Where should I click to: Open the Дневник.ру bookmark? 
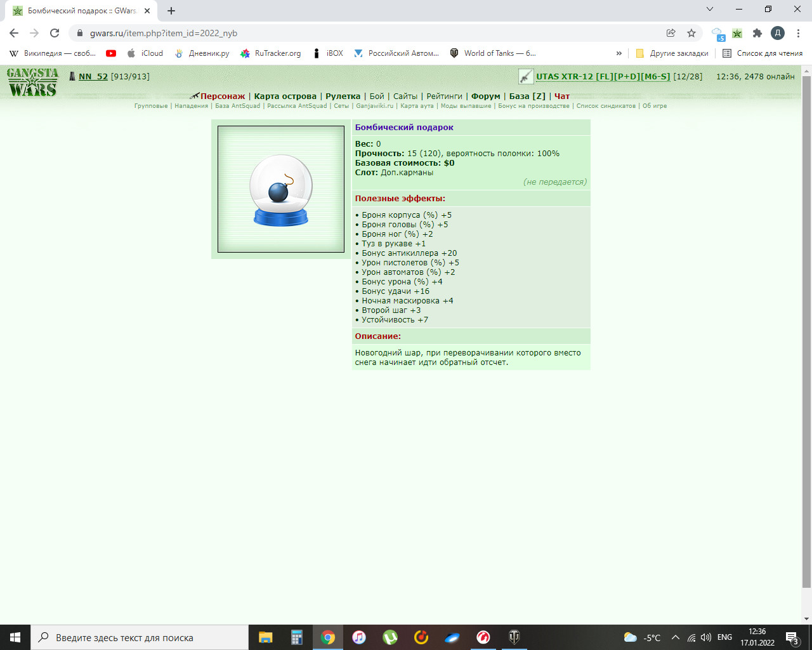[202, 53]
